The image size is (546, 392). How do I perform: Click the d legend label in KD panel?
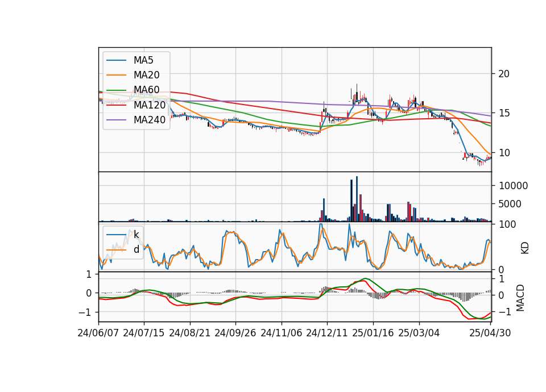(x=136, y=249)
